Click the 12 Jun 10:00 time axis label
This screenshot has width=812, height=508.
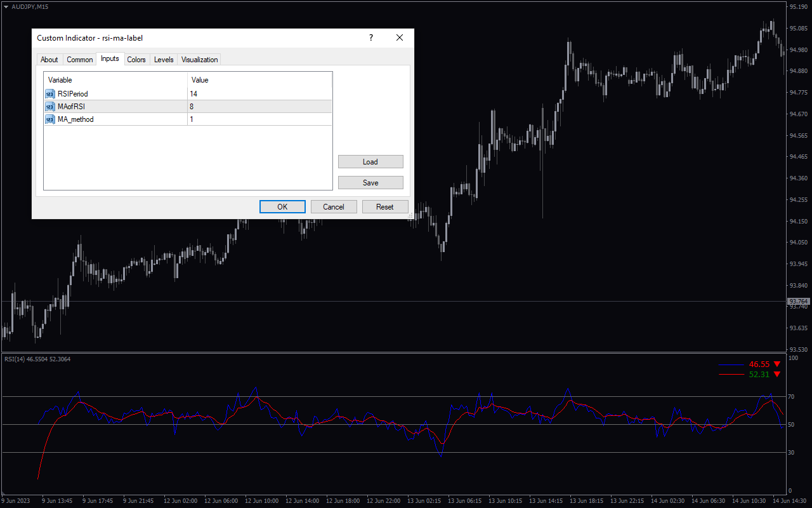(261, 501)
